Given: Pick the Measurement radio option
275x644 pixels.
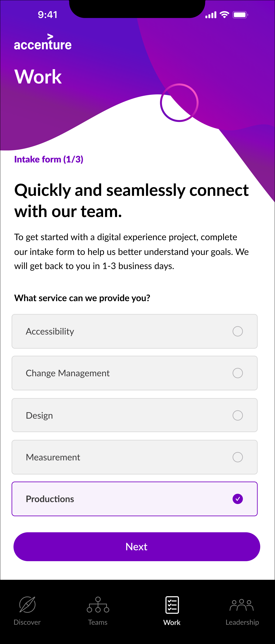Looking at the screenshot, I should (x=237, y=457).
